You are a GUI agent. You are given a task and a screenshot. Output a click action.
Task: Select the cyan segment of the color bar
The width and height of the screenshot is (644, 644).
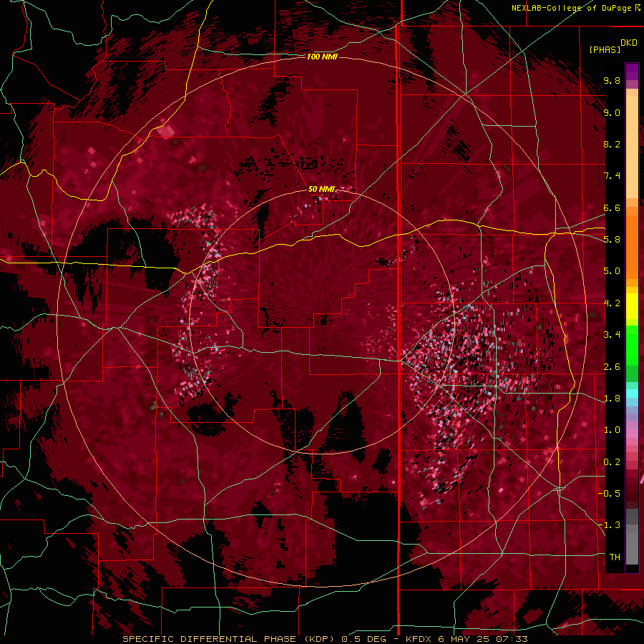(632, 394)
